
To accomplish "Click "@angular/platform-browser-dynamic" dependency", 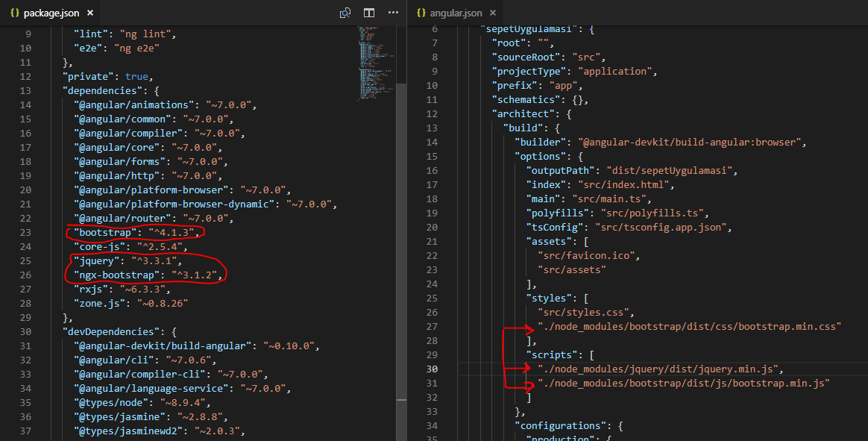I will [174, 204].
